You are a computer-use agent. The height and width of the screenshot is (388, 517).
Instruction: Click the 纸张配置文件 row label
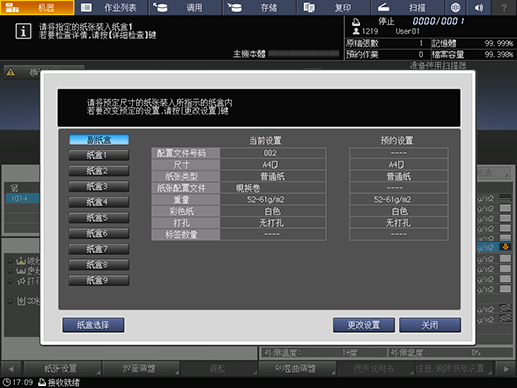pyautogui.click(x=186, y=188)
